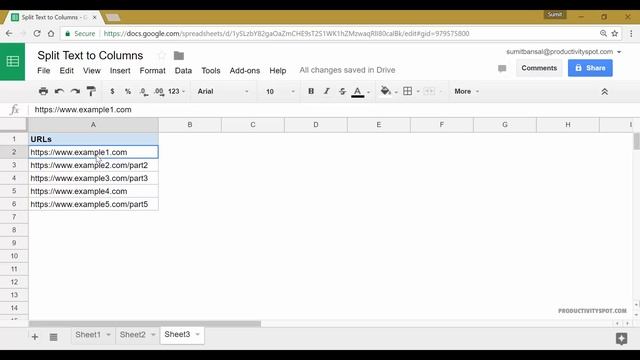640x360 pixels.
Task: Move spreadsheet to folder icon
Action: pos(179,56)
